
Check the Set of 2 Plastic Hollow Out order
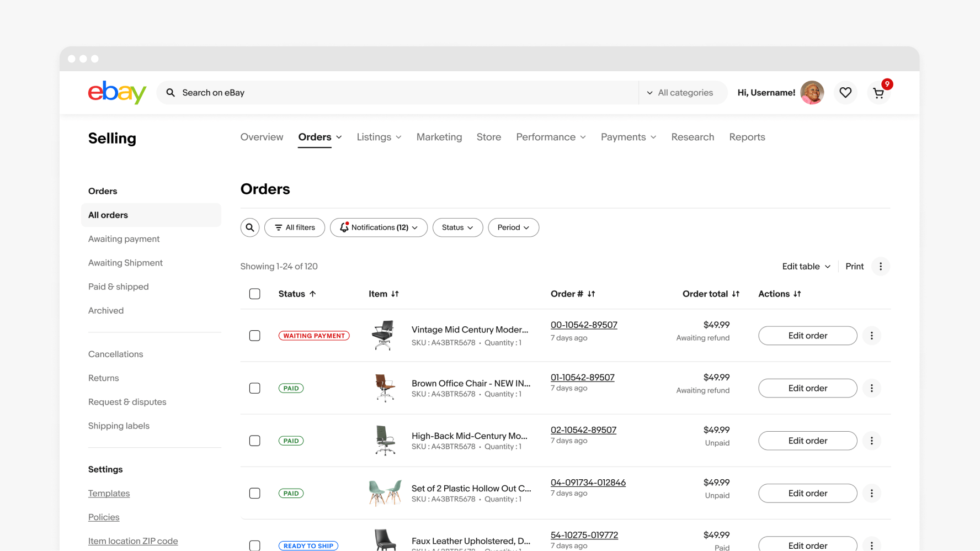(254, 493)
